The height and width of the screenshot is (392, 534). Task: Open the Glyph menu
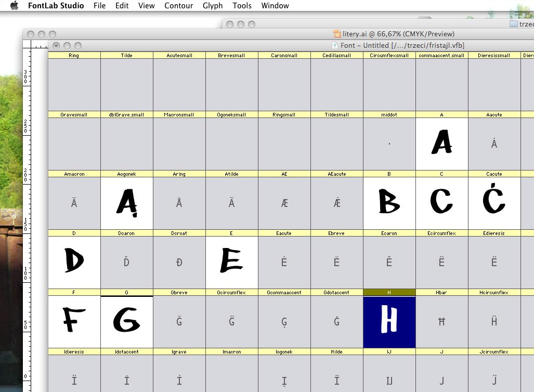click(x=213, y=5)
